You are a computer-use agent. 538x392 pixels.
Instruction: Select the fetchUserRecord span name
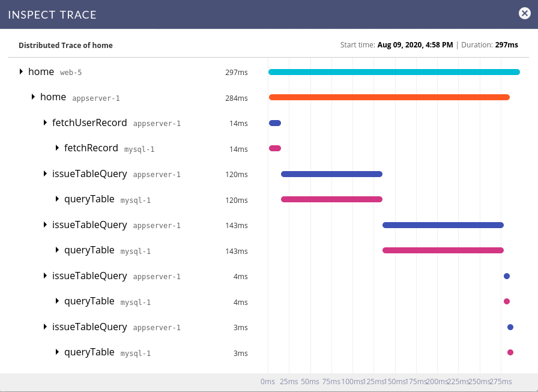[89, 123]
